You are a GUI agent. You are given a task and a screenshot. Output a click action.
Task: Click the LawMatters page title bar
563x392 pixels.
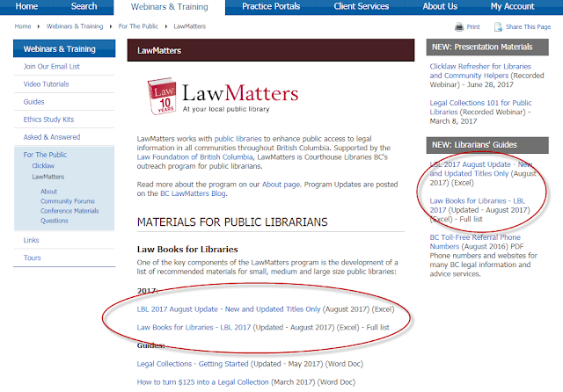point(271,50)
